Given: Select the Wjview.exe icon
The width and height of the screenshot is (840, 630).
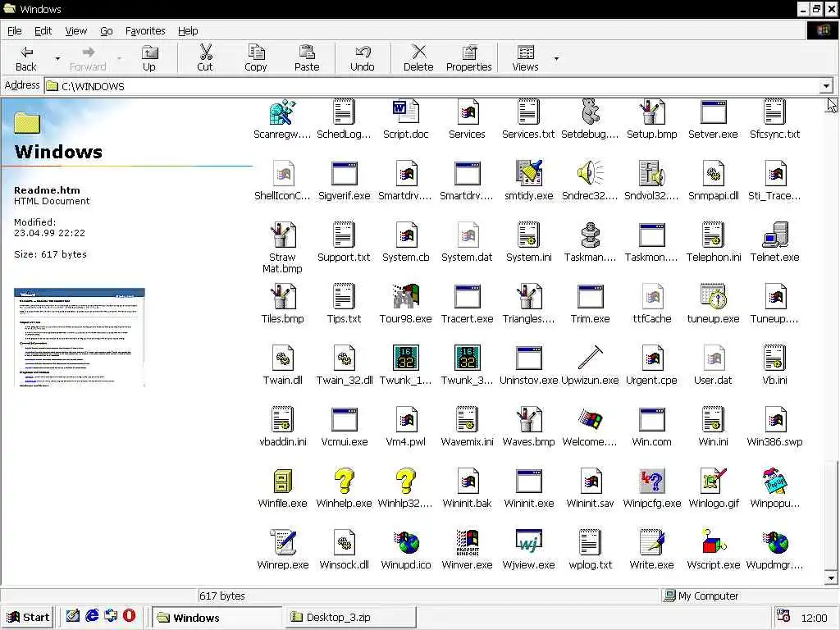Looking at the screenshot, I should click(x=529, y=543).
